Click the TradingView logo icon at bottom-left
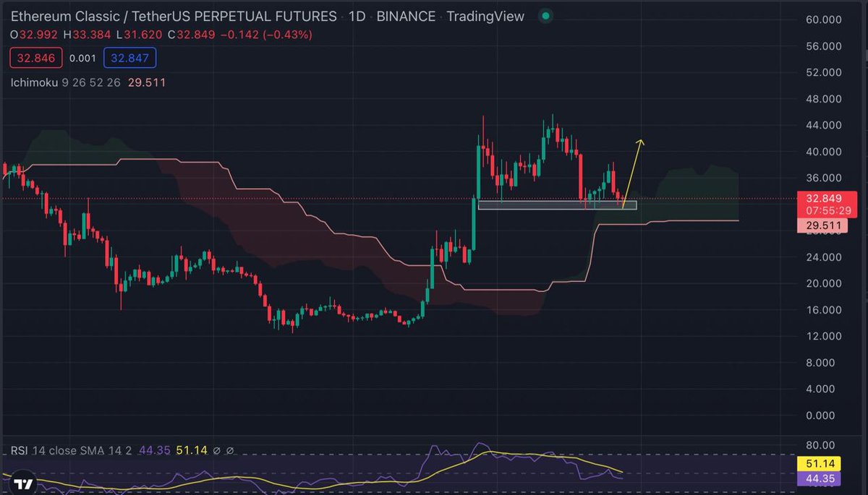The image size is (868, 495). [23, 483]
